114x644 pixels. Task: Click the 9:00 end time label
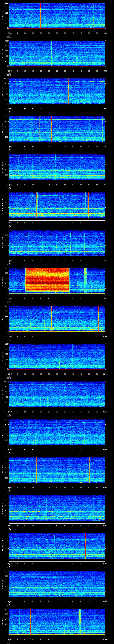(105, 298)
